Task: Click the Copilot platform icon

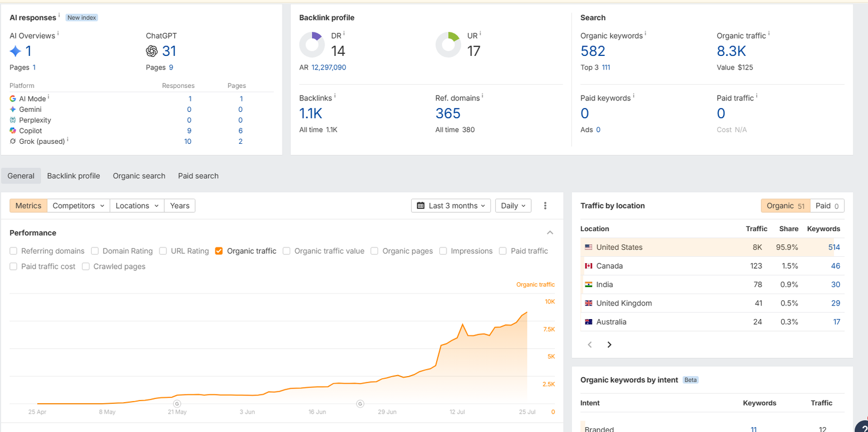Action: tap(13, 131)
